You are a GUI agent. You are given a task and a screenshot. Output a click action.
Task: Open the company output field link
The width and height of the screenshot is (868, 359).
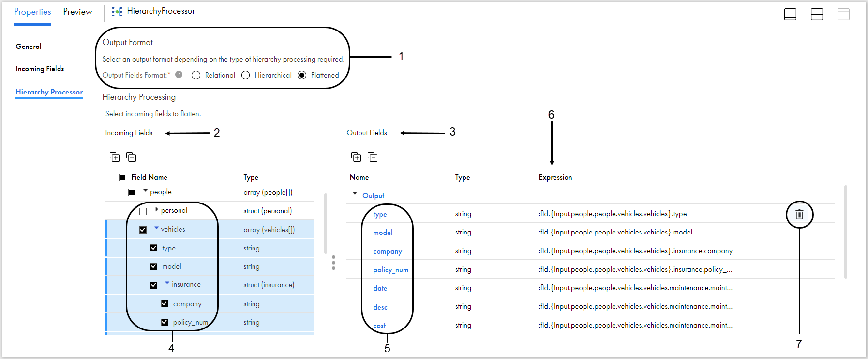(388, 251)
